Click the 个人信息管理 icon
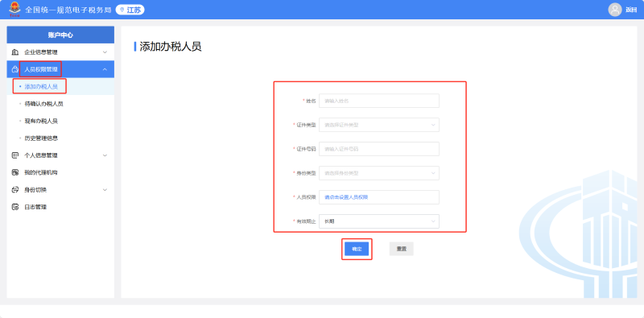Screen dimensions: 644x318 15,155
